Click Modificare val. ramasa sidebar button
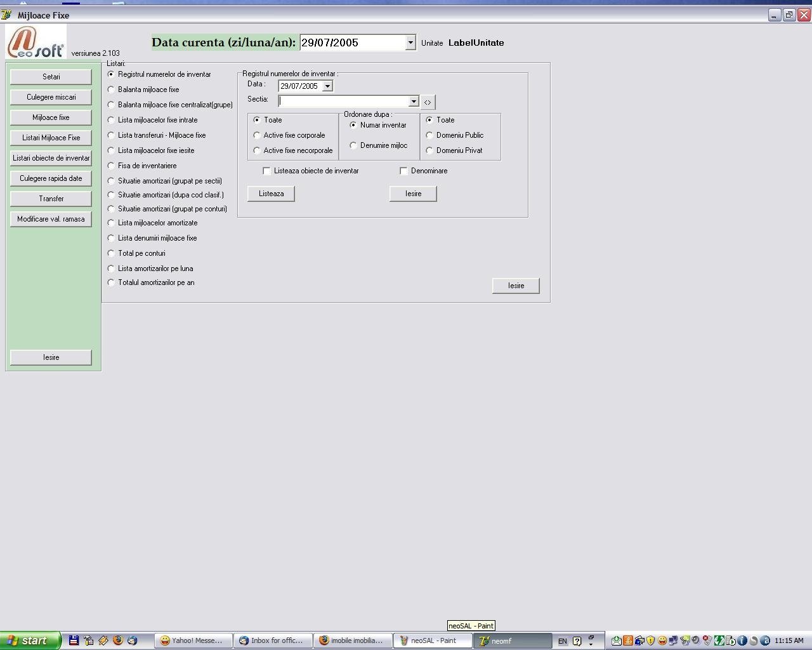The height and width of the screenshot is (650, 812). (51, 219)
